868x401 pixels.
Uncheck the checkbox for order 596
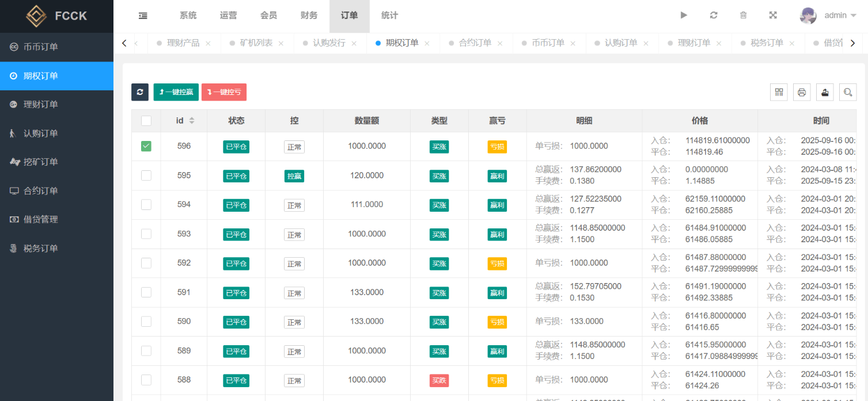coord(146,146)
